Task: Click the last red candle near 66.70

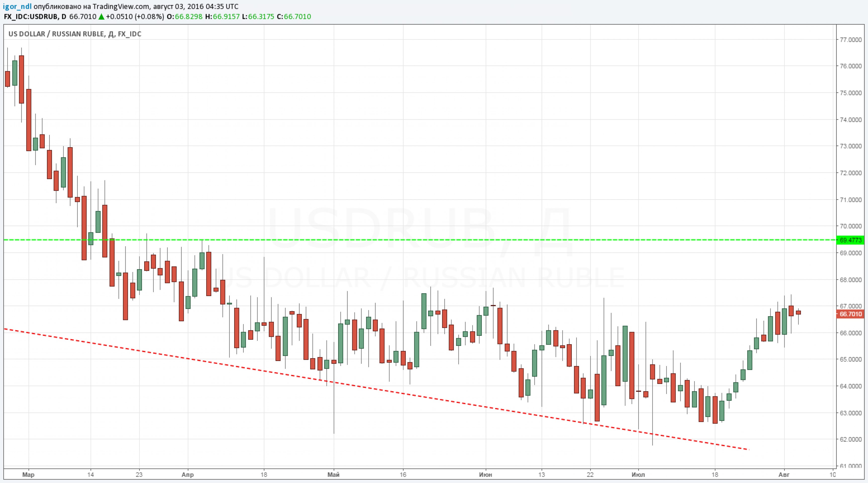Action: pyautogui.click(x=798, y=313)
